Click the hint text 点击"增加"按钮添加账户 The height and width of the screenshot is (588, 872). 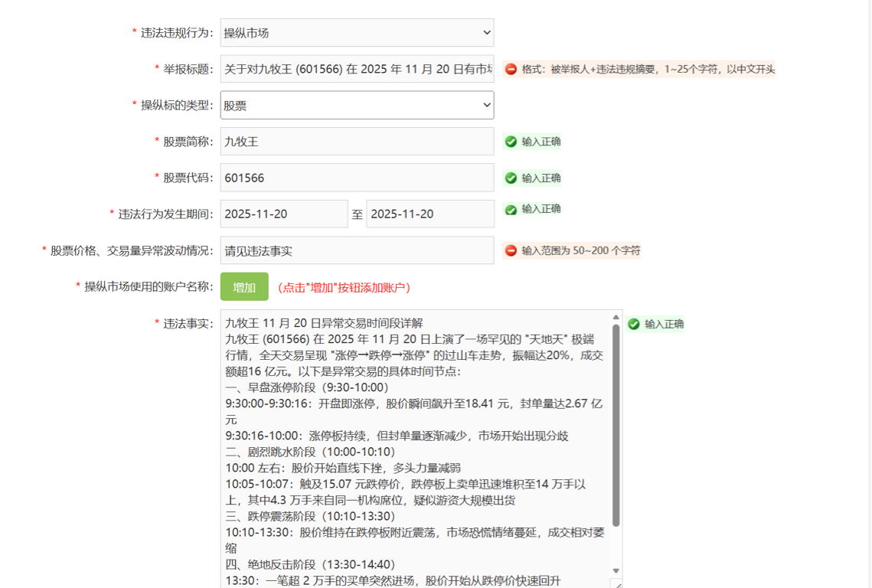coord(345,288)
